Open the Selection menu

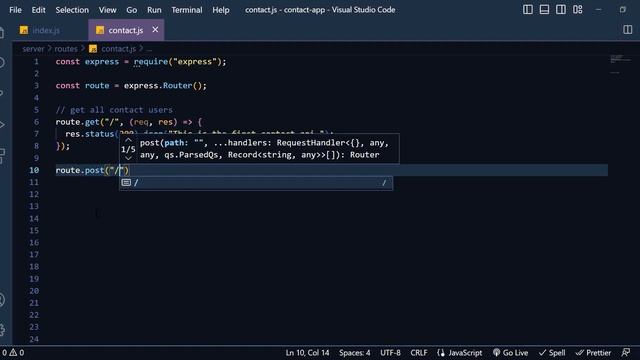pos(72,10)
